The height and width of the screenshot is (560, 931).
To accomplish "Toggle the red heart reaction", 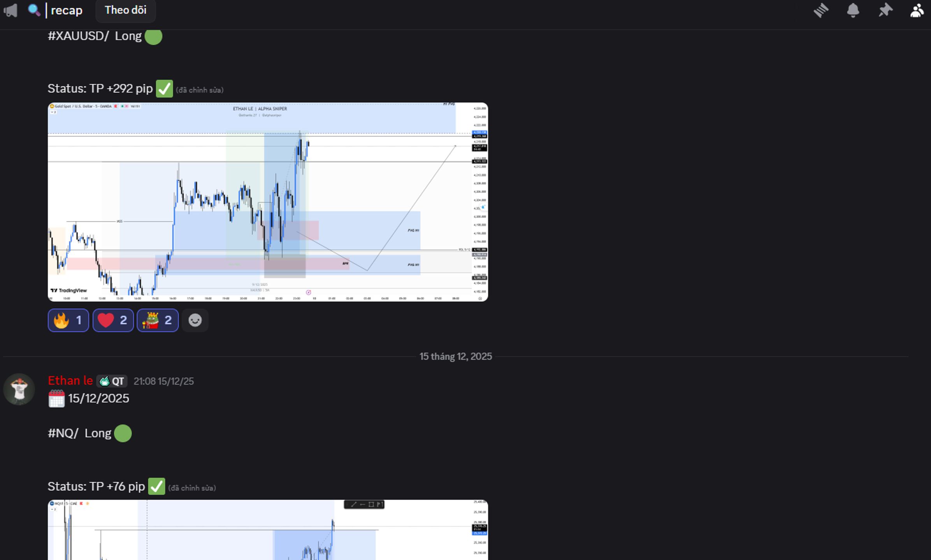I will pyautogui.click(x=113, y=320).
